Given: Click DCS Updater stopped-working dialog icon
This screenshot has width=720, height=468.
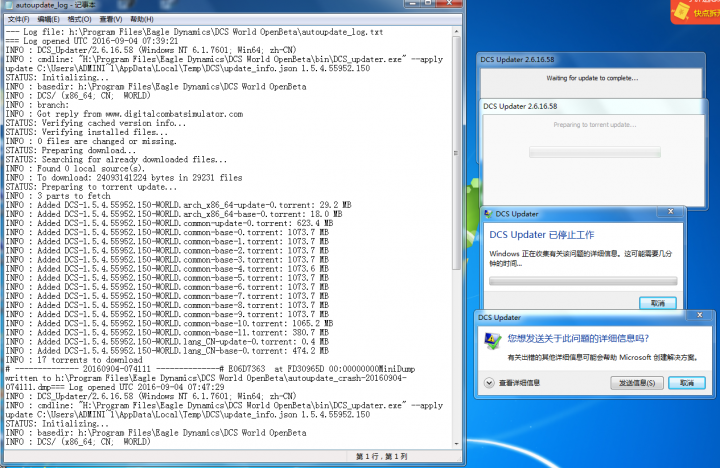Looking at the screenshot, I should tap(489, 214).
